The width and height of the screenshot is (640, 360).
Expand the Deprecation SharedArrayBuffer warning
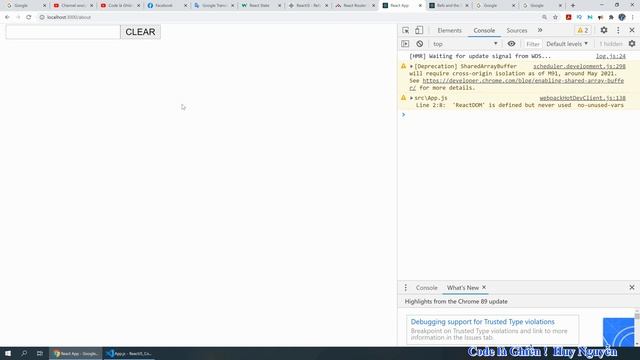[x=411, y=66]
